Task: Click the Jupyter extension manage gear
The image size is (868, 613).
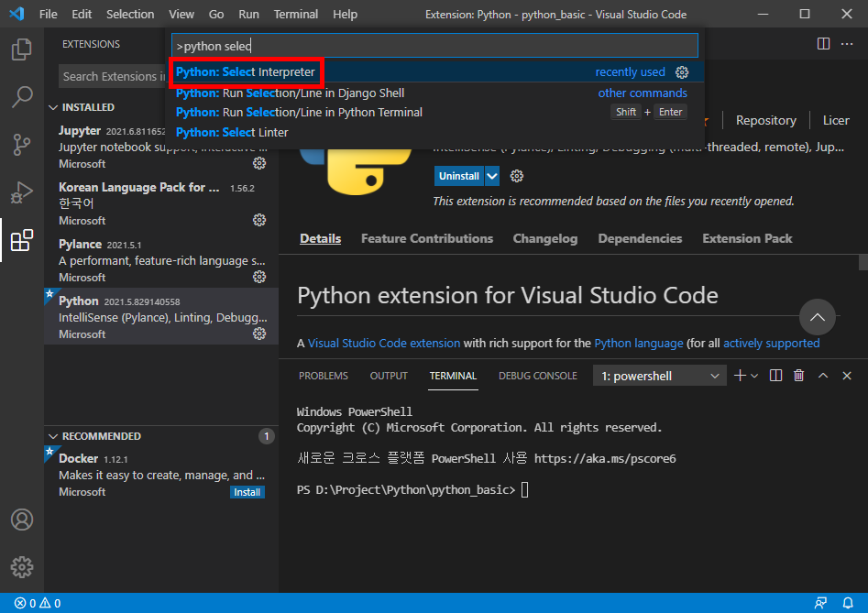Action: pyautogui.click(x=259, y=163)
